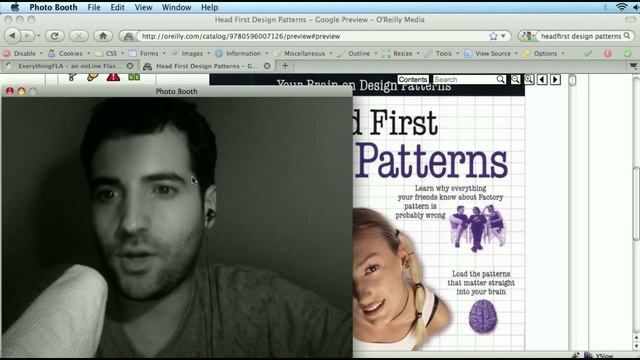This screenshot has height=360, width=640.
Task: Open the Options dropdown
Action: [x=544, y=53]
